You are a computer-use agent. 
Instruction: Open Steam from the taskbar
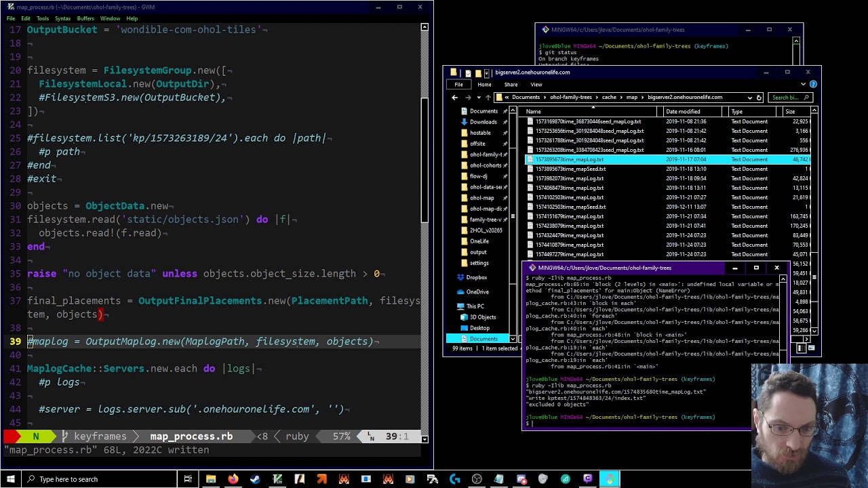click(255, 479)
